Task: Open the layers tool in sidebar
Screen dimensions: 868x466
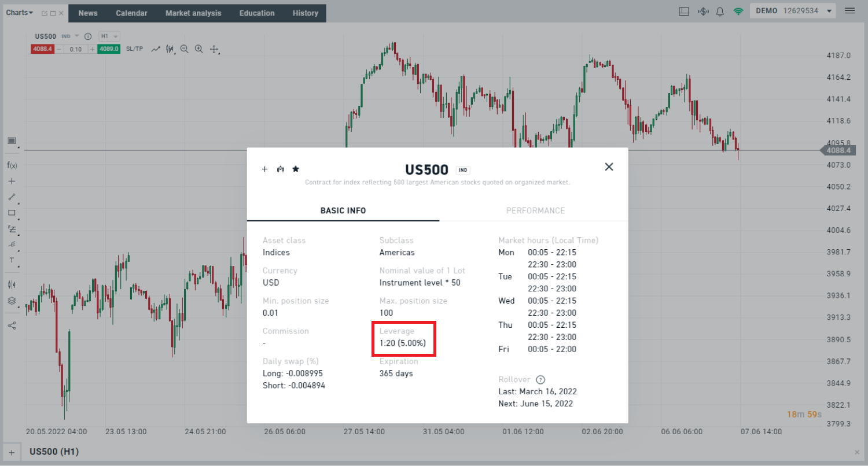Action: [x=12, y=301]
